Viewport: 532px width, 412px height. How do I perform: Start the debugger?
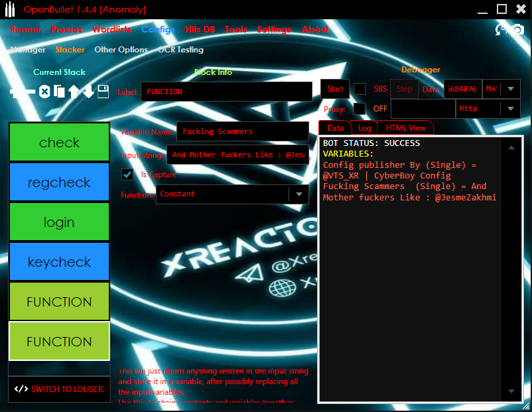(335, 89)
